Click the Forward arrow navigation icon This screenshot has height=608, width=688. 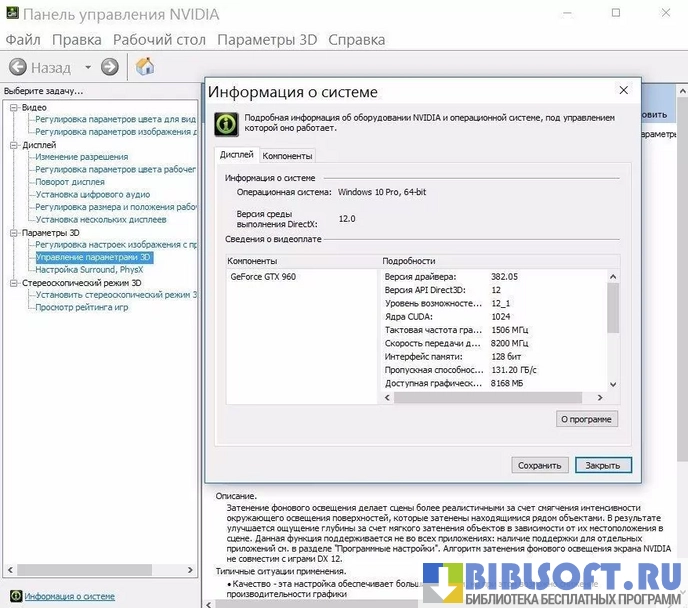click(110, 67)
